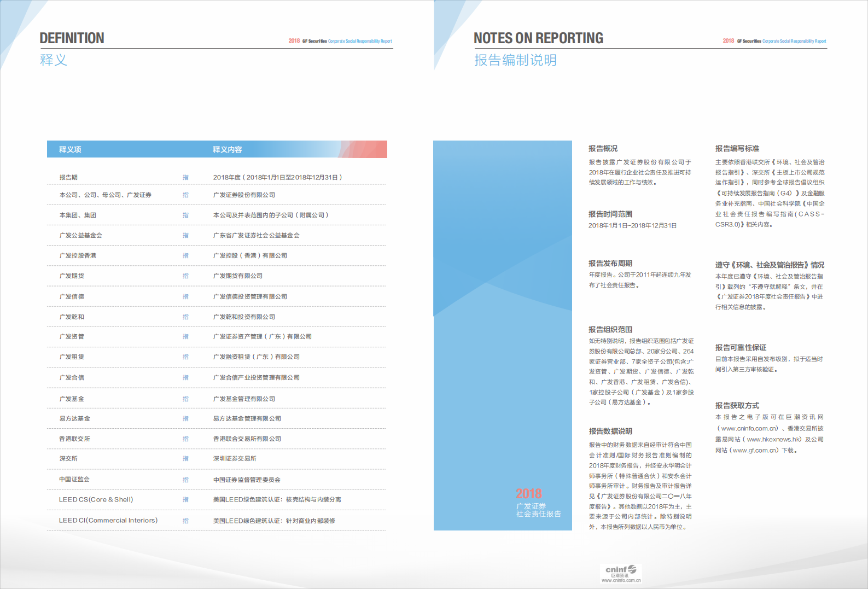This screenshot has width=868, height=589.
Task: Click the 报告概况 section heading
Action: [603, 148]
